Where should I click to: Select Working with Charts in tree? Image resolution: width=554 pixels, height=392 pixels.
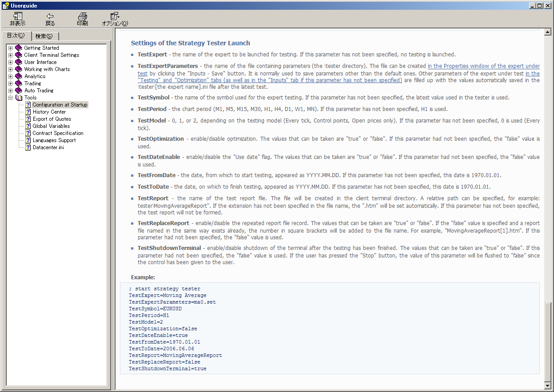coord(47,69)
